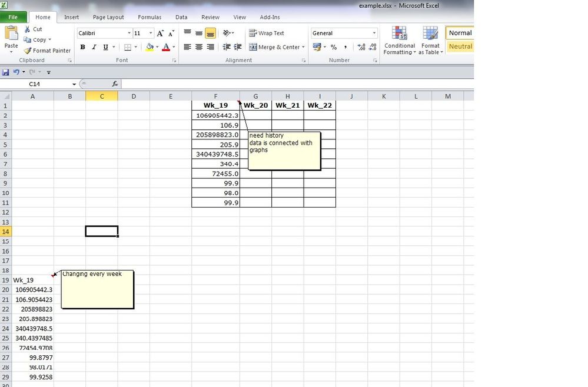The height and width of the screenshot is (387, 588).
Task: Open General number format dropdown
Action: (x=374, y=33)
